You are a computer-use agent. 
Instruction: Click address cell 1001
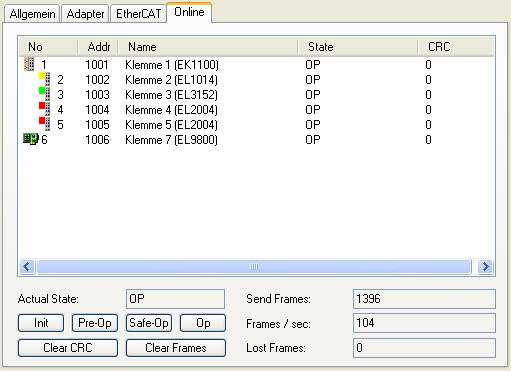(x=97, y=65)
